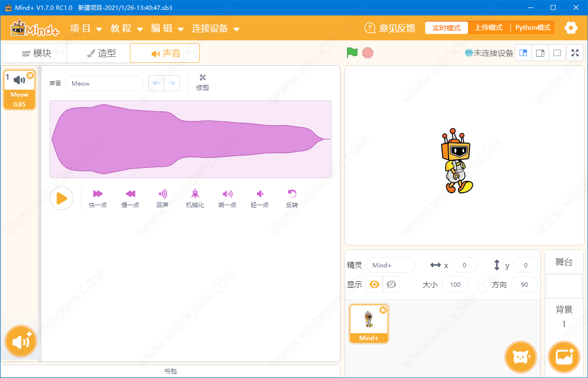Viewport: 588px width, 378px height.
Task: Delete the Meow sound from list
Action: pyautogui.click(x=30, y=75)
